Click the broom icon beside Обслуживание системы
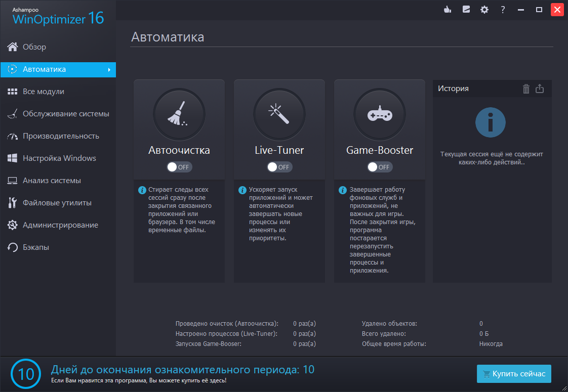This screenshot has width=568, height=392. click(13, 114)
